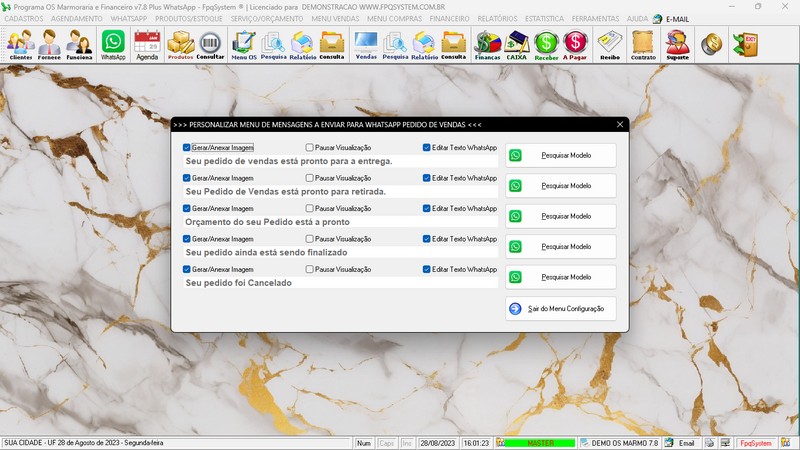Uncheck Gerar/Anexar Imagem for Cancelado message
This screenshot has width=800, height=450.
point(187,269)
